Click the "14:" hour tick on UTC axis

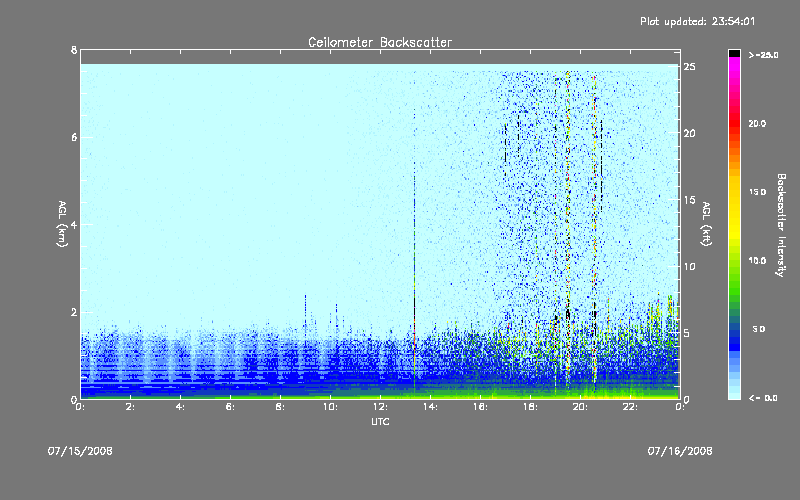point(430,407)
